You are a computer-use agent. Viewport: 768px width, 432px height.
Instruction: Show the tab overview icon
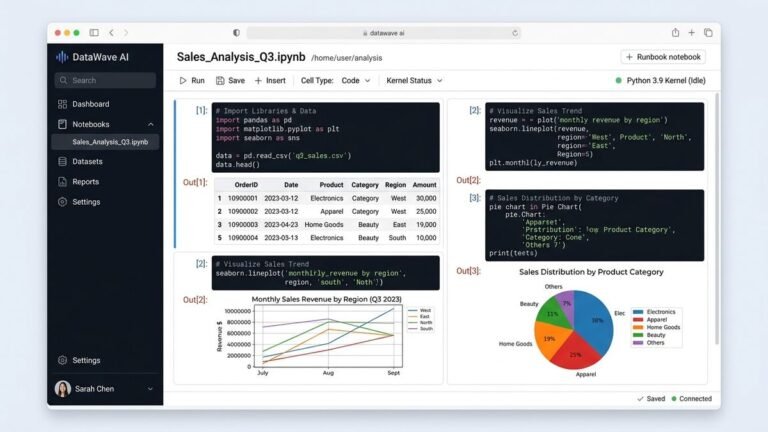708,33
